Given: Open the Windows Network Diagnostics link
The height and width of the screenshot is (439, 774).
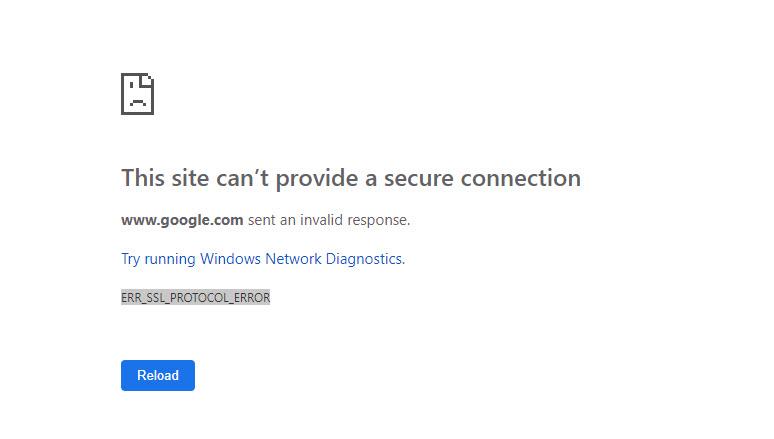Looking at the screenshot, I should (x=263, y=259).
